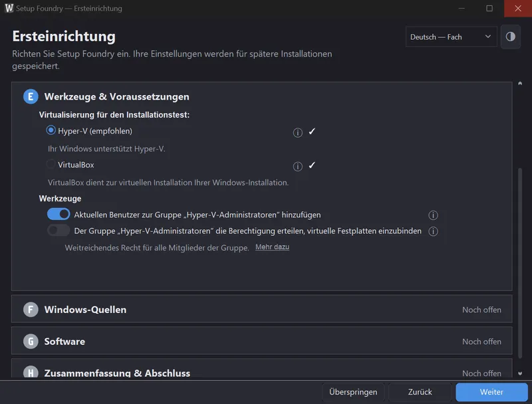Go back with the Zurück button
The height and width of the screenshot is (404, 532).
[x=420, y=392]
